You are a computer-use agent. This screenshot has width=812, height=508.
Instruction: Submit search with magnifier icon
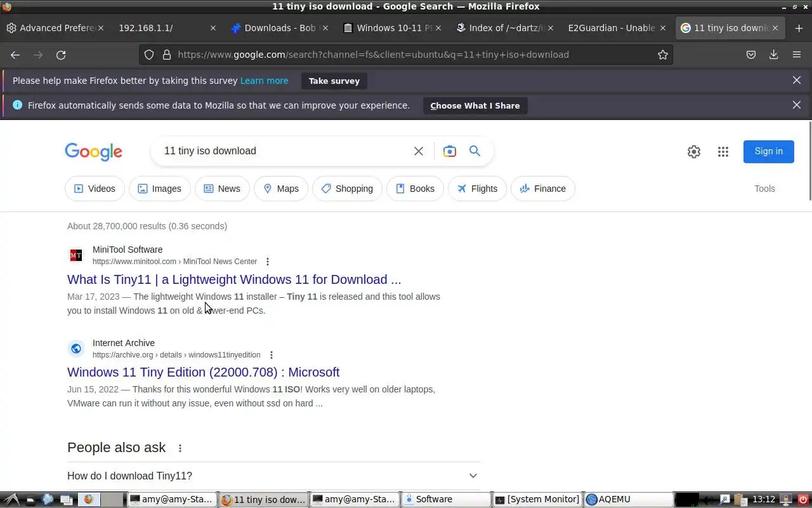coord(475,151)
